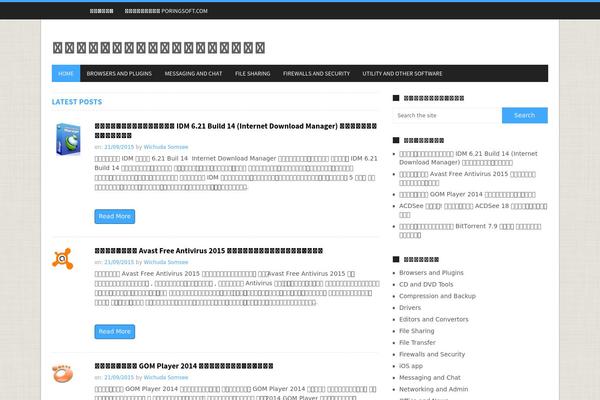600x400 pixels.
Task: Open GOM Player 2014 post title
Action: tap(184, 366)
